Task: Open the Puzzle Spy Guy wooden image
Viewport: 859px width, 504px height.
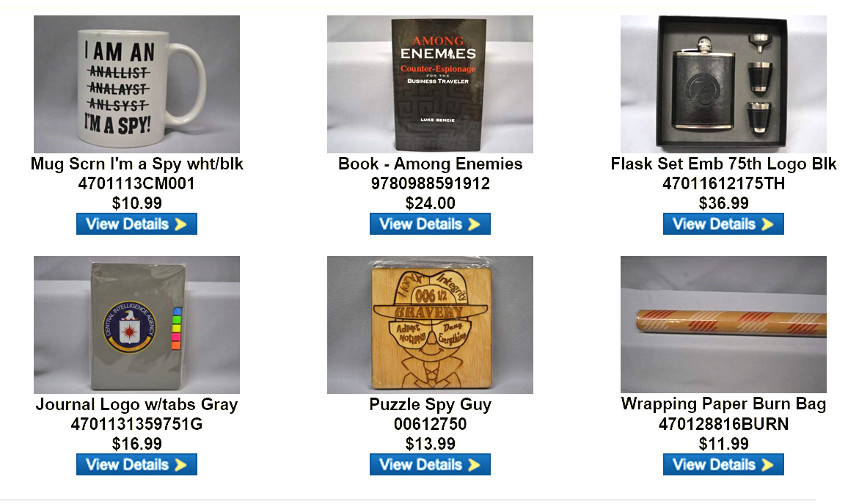Action: (430, 324)
